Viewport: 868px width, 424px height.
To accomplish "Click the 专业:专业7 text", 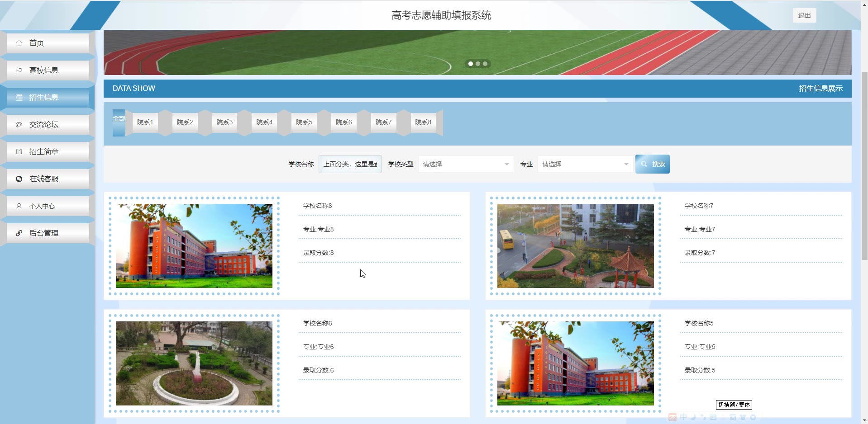I will (x=700, y=229).
